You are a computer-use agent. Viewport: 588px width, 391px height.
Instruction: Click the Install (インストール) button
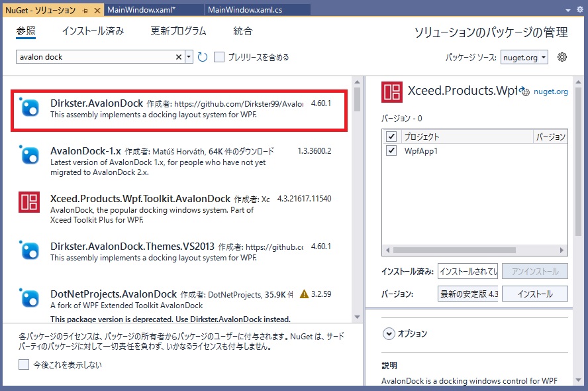point(535,294)
